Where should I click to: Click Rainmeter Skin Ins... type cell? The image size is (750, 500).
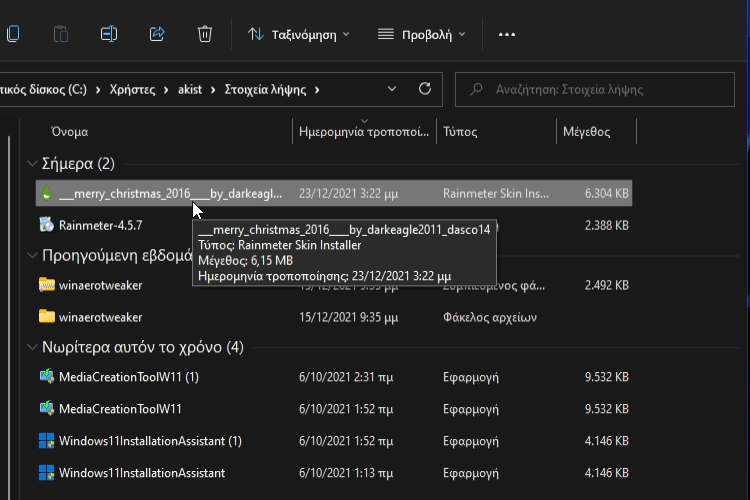click(496, 193)
